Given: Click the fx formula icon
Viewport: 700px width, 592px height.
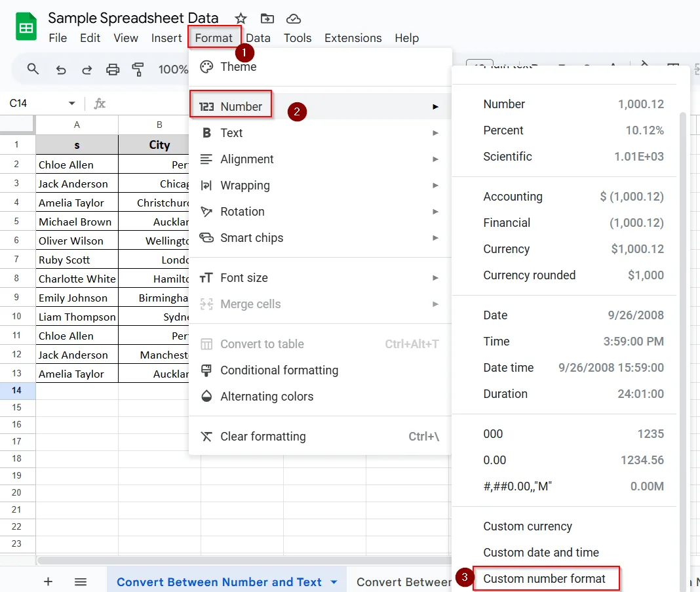Looking at the screenshot, I should [100, 104].
